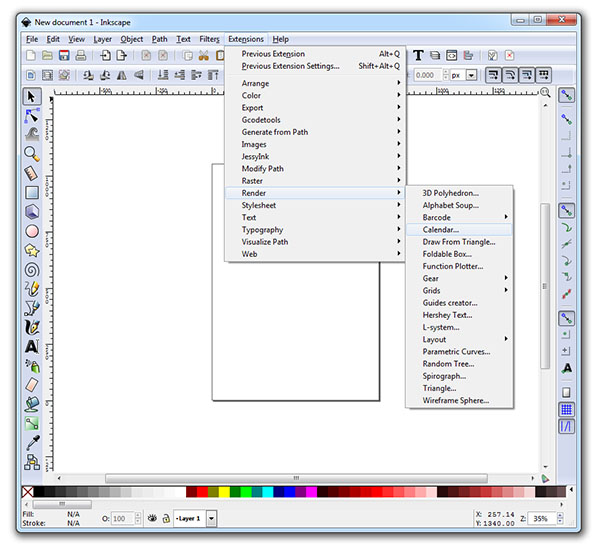Select the Selector arrow tool

[32, 96]
